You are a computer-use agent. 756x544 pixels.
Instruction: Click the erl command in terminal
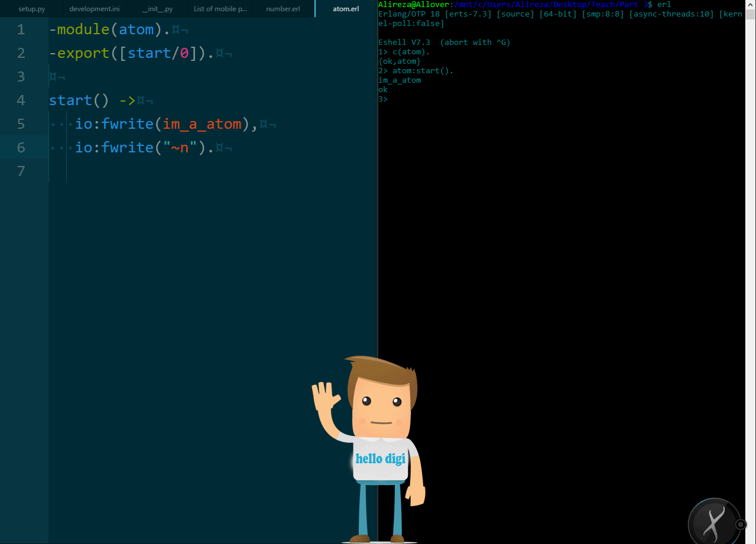[664, 5]
